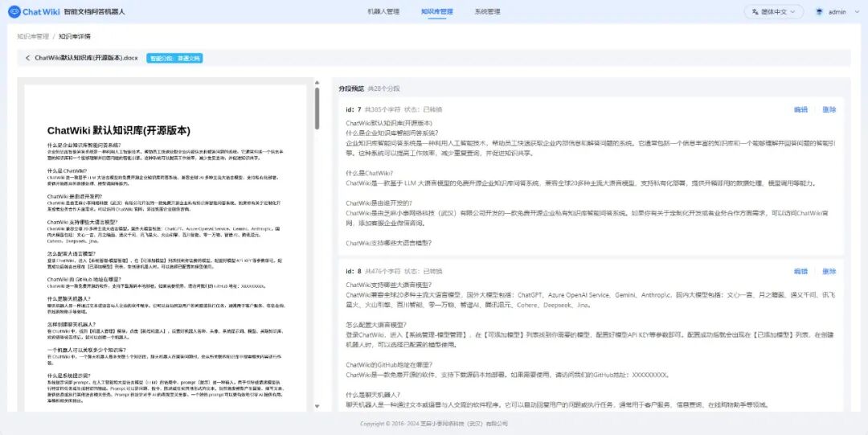Screen dimensions: 868x435
Task: Click the ChatWiki默认知识库(开源版本).docx filename
Action: tap(86, 58)
